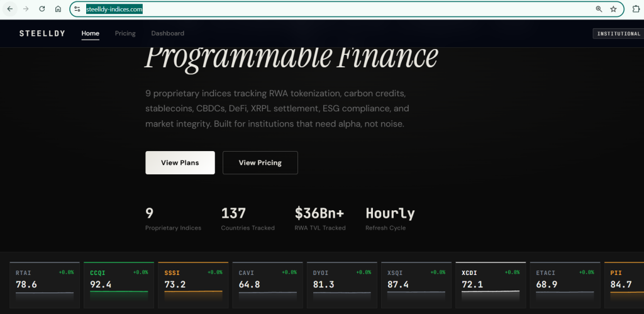Viewport: 644px width, 314px height.
Task: Select the CCQI index card
Action: [x=119, y=285]
